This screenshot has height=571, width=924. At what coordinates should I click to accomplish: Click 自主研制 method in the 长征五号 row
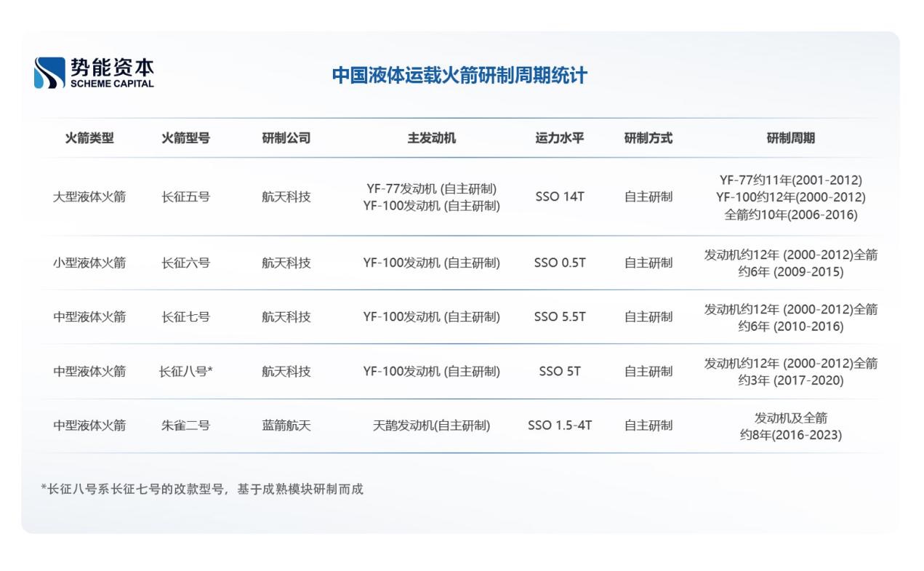tap(648, 196)
